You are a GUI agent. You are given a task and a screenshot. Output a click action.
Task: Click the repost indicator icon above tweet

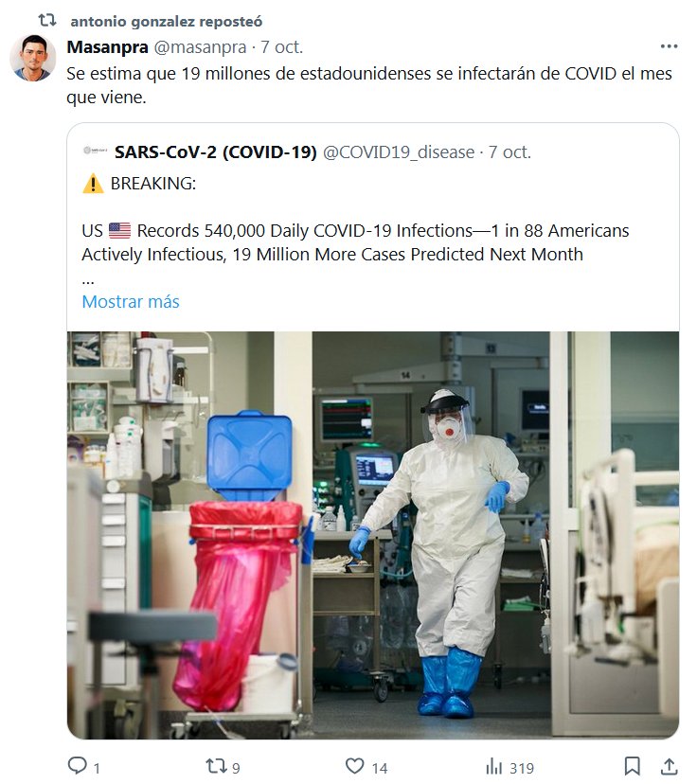point(47,21)
